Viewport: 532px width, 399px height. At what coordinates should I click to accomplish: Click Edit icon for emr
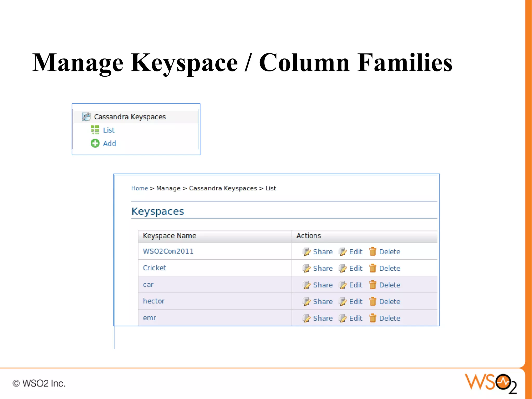point(343,318)
